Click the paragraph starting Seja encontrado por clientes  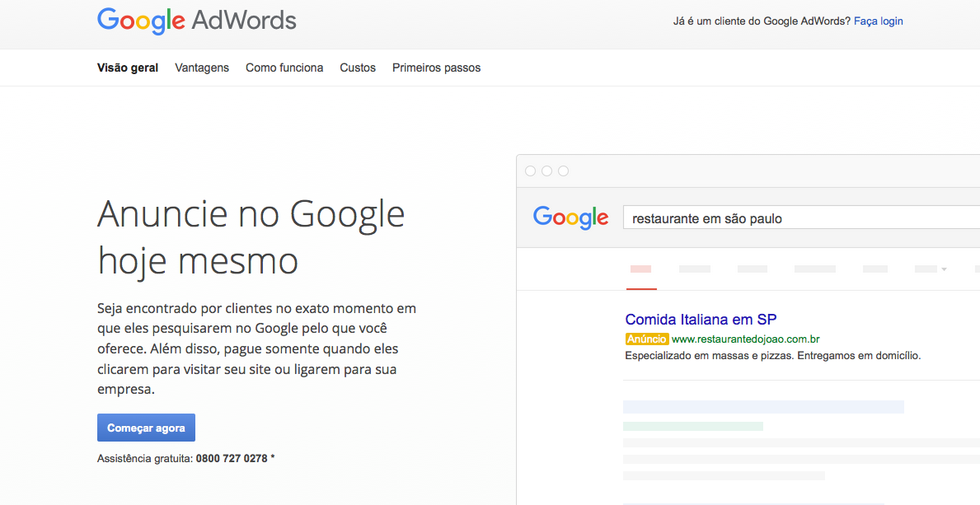[x=256, y=348]
